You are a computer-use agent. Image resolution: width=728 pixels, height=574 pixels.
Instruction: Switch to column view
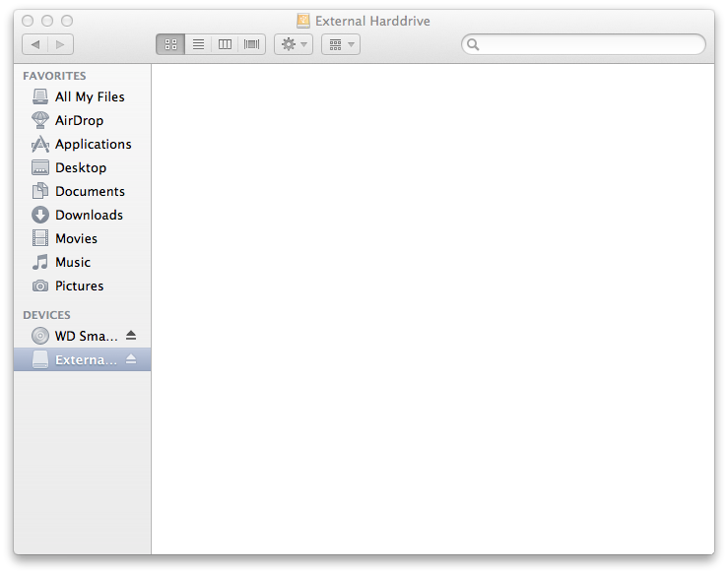(x=225, y=44)
